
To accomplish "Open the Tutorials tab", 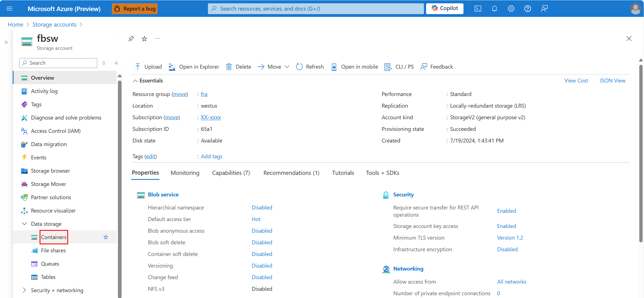I will [x=343, y=173].
